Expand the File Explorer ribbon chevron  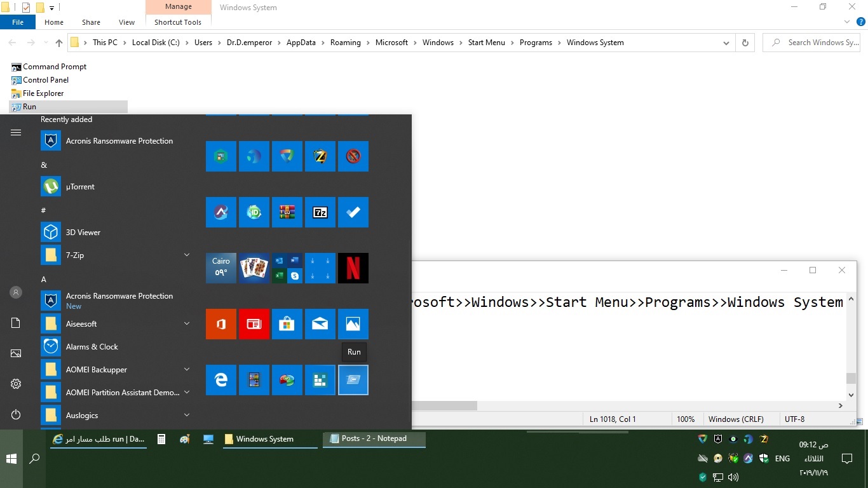pyautogui.click(x=846, y=22)
